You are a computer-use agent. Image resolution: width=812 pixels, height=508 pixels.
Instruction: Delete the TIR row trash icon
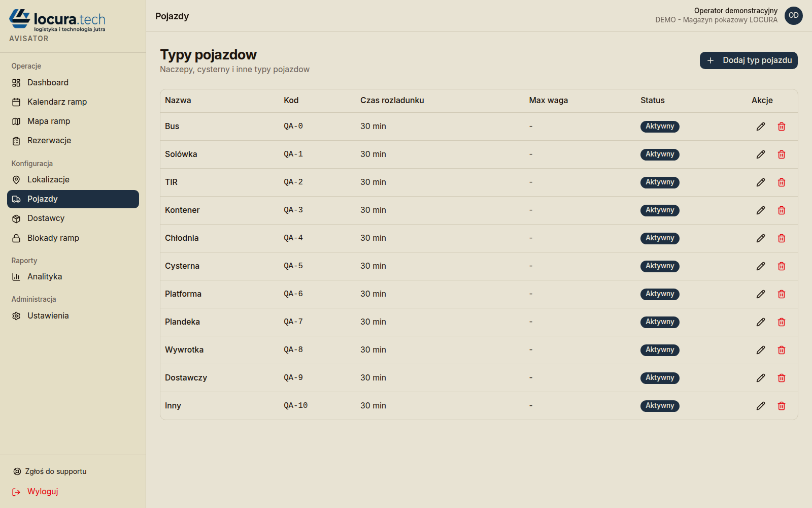tap(782, 182)
